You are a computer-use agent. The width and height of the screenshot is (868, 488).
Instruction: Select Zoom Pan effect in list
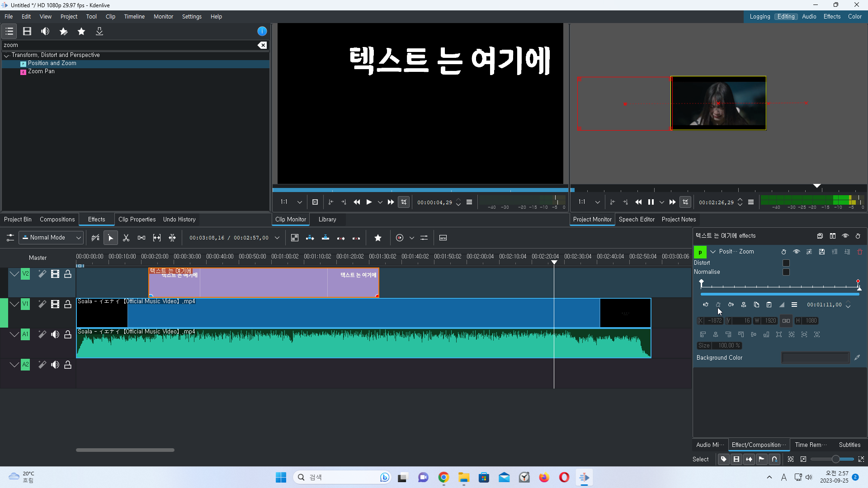pyautogui.click(x=41, y=71)
